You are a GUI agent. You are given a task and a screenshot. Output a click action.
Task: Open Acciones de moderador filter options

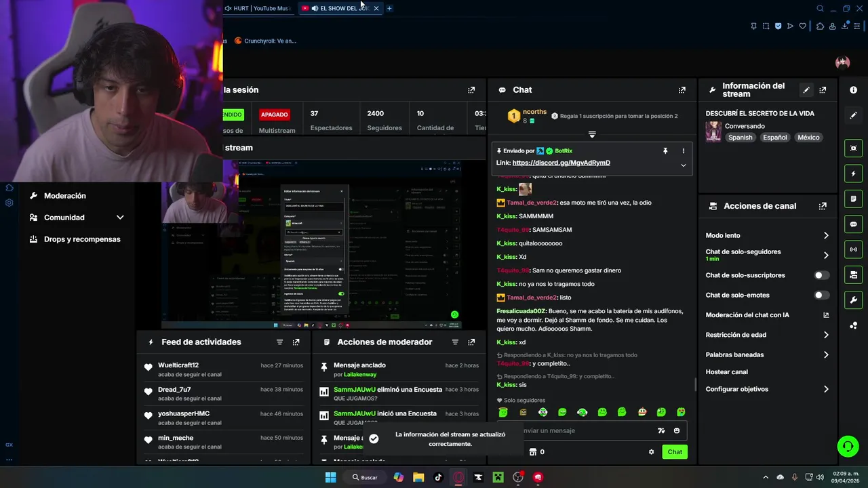coord(455,342)
